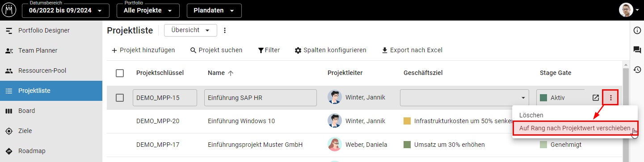Toggle the select-all checkbox in table header
The height and width of the screenshot is (162, 644).
point(120,73)
